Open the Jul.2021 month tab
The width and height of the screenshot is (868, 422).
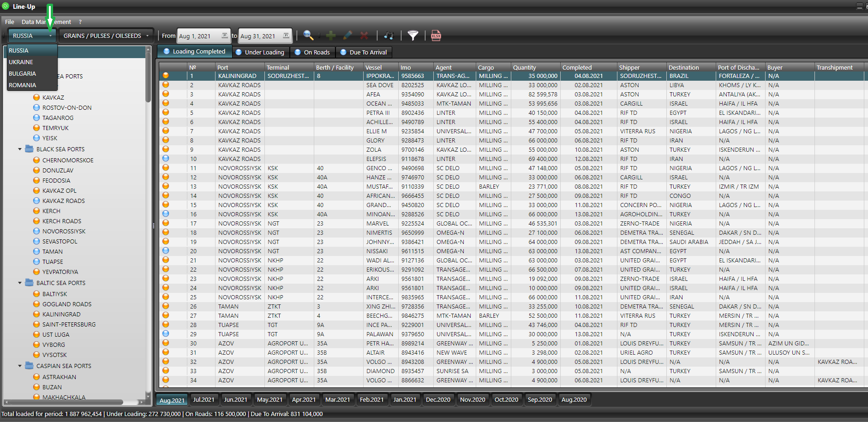[204, 399]
